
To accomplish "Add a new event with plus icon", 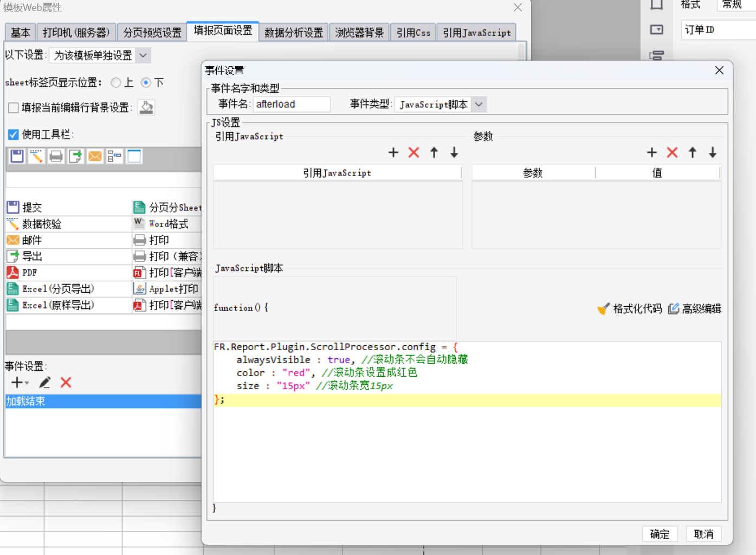I will click(17, 383).
